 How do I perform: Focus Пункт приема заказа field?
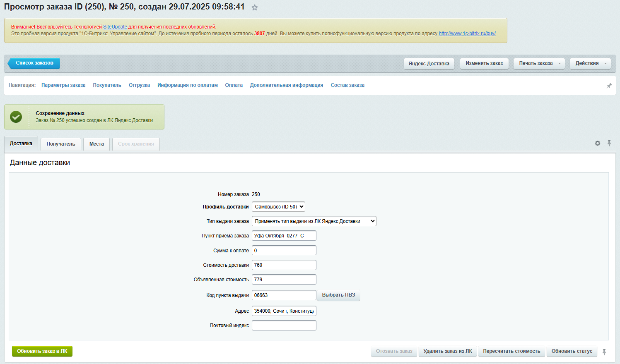[284, 236]
